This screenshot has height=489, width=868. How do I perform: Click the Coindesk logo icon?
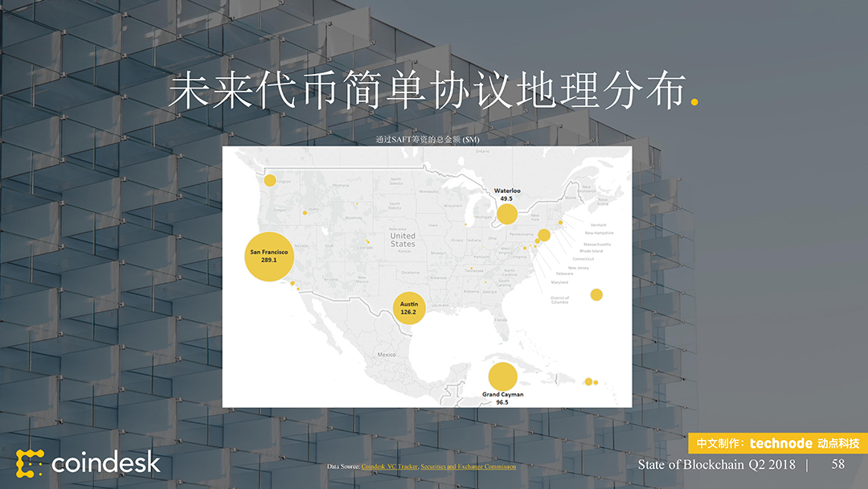coord(30,463)
